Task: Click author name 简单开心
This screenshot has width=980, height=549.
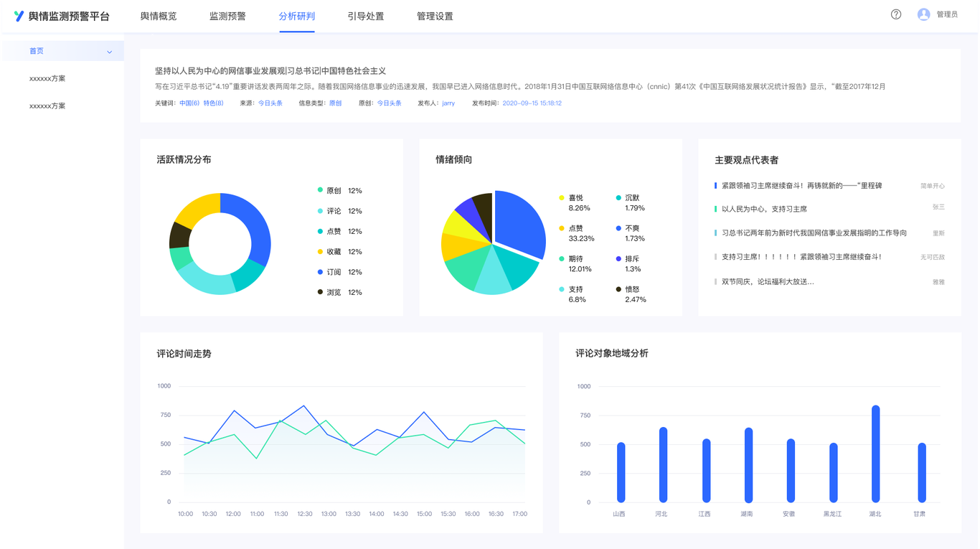Action: pos(933,186)
